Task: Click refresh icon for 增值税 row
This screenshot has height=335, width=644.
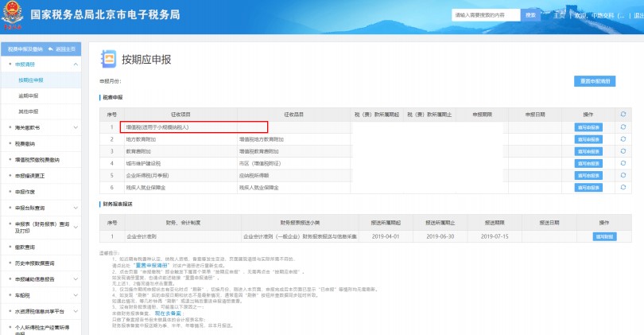Action: click(623, 127)
